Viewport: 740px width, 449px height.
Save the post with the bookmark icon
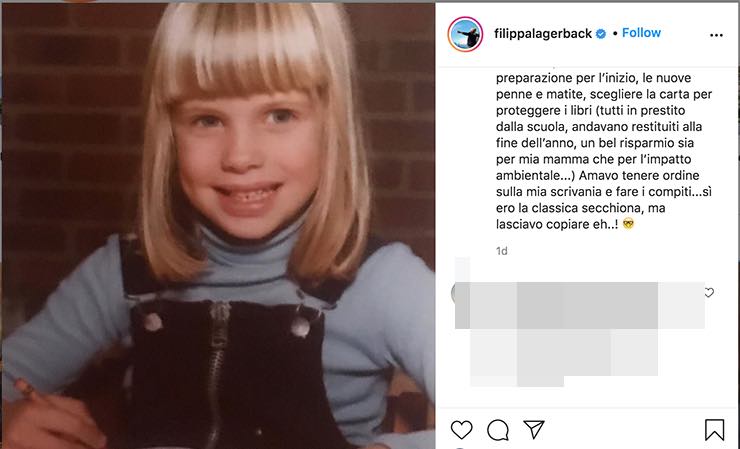coord(714,430)
